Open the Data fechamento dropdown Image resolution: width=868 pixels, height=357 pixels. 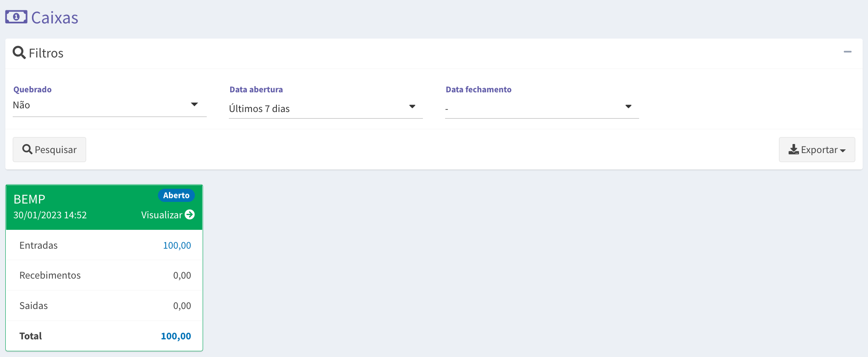[x=542, y=108]
